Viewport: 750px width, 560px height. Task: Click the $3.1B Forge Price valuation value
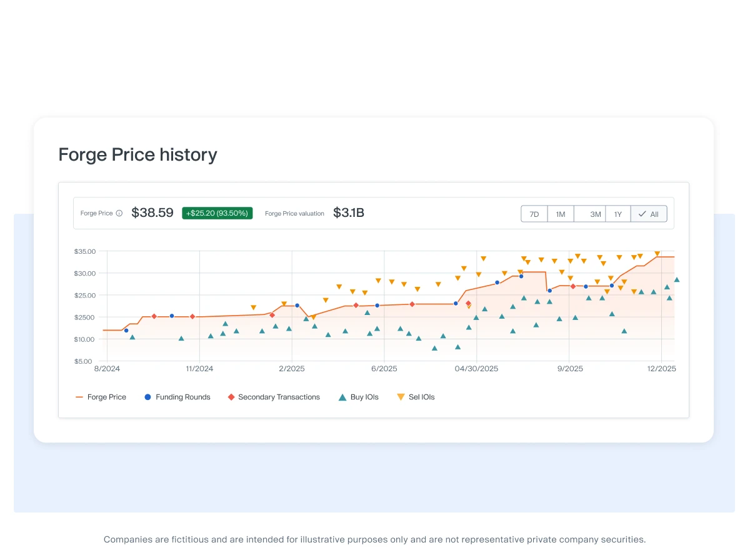(x=348, y=213)
